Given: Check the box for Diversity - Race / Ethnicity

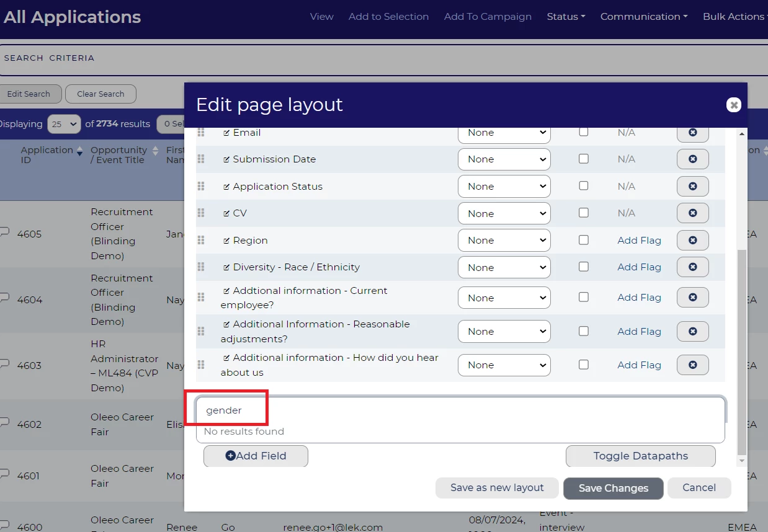Looking at the screenshot, I should point(583,267).
